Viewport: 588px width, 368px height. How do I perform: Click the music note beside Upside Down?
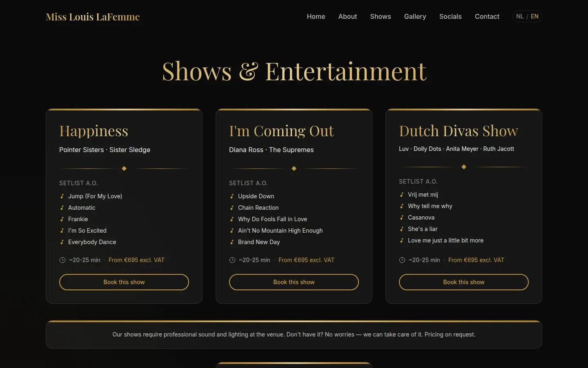(x=232, y=196)
